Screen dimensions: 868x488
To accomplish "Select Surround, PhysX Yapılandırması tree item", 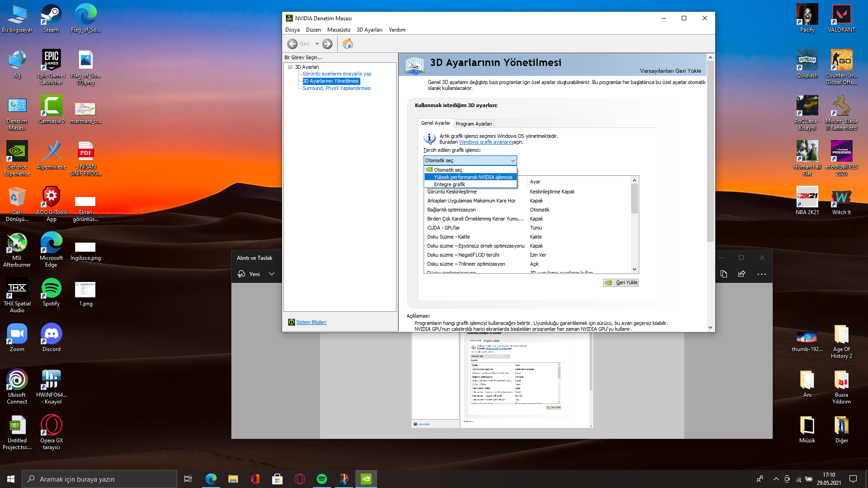I will (336, 88).
